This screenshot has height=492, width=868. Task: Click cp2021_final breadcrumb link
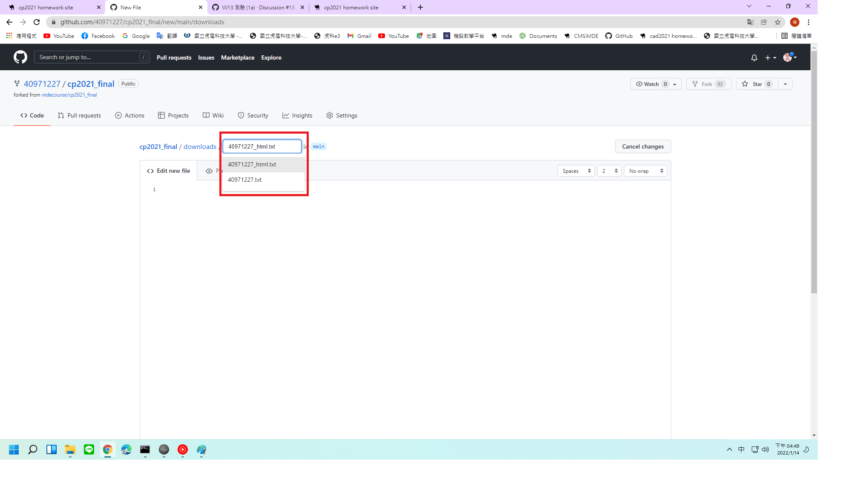pyautogui.click(x=158, y=146)
